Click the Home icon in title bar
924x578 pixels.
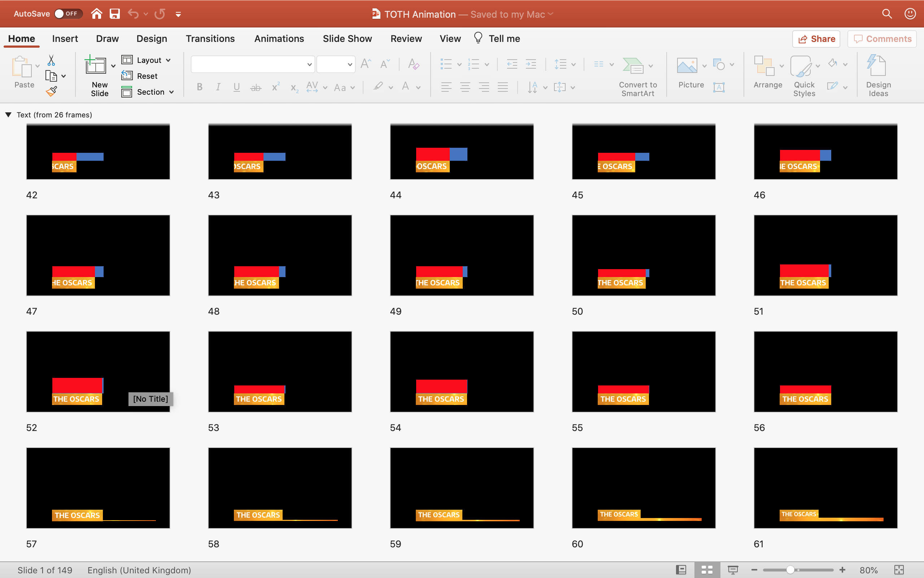[97, 14]
